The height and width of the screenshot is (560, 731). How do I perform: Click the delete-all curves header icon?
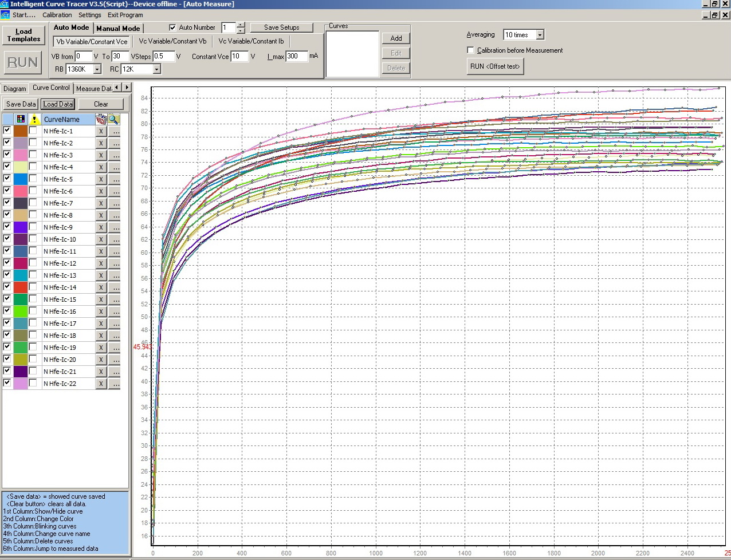pos(101,119)
